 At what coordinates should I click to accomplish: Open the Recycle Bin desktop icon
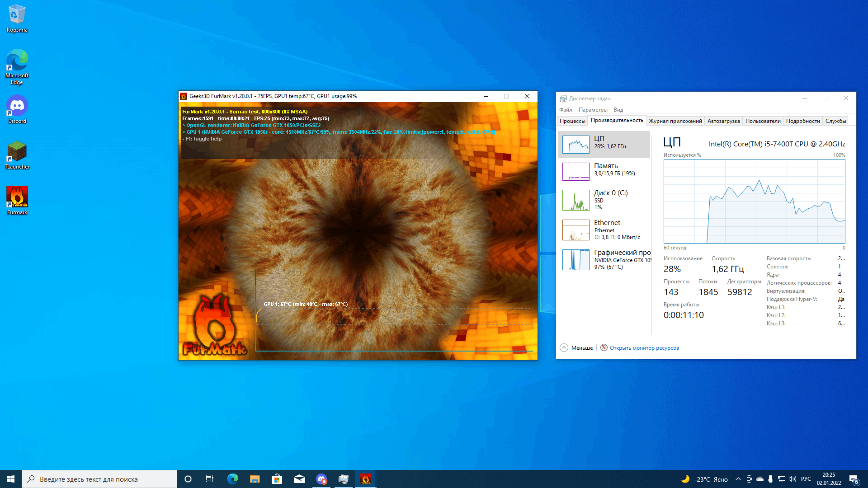(x=17, y=19)
